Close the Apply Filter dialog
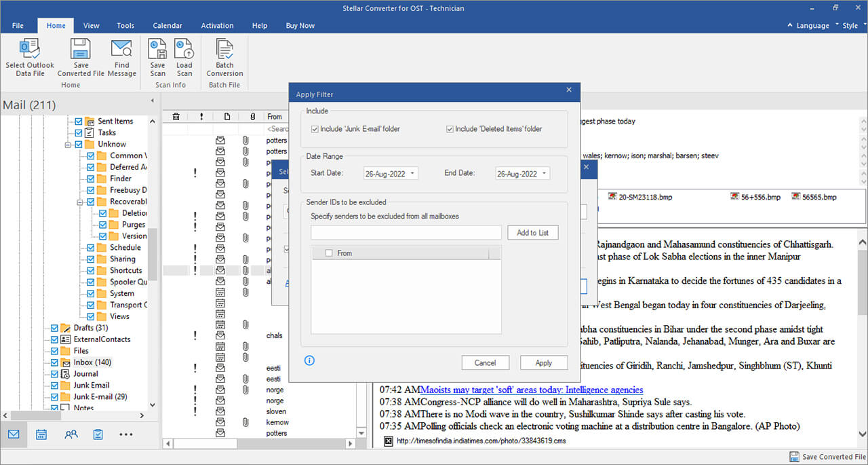Image resolution: width=868 pixels, height=465 pixels. pyautogui.click(x=569, y=90)
